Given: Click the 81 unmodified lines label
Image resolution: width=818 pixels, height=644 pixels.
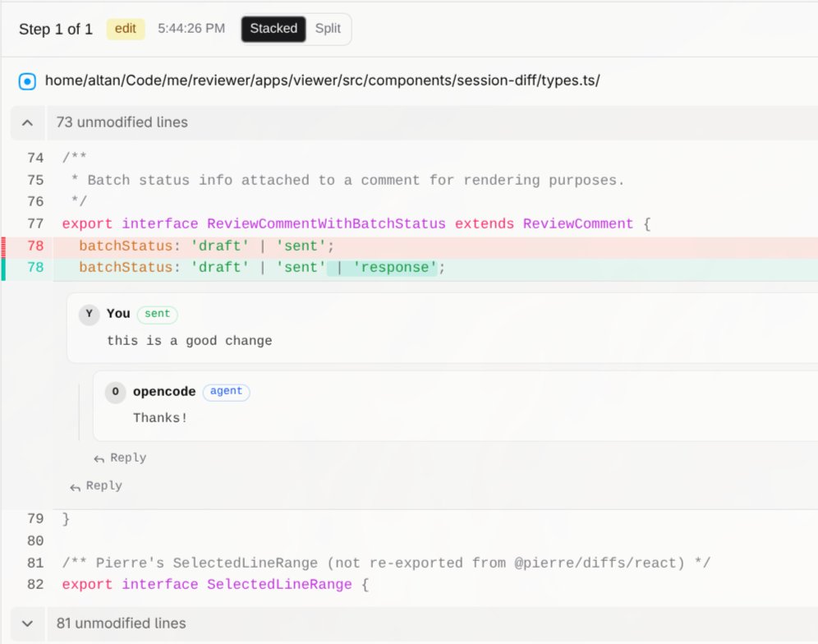Looking at the screenshot, I should (x=121, y=623).
